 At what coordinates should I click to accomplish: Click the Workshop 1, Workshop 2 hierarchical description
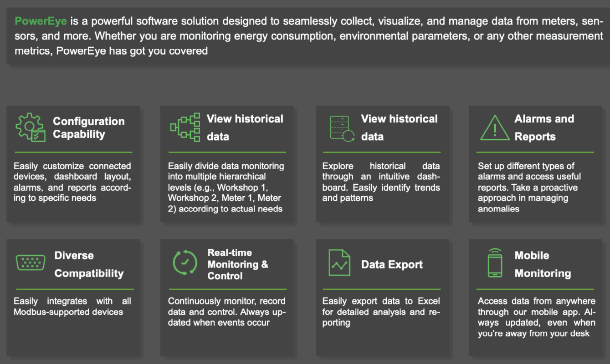pyautogui.click(x=226, y=187)
